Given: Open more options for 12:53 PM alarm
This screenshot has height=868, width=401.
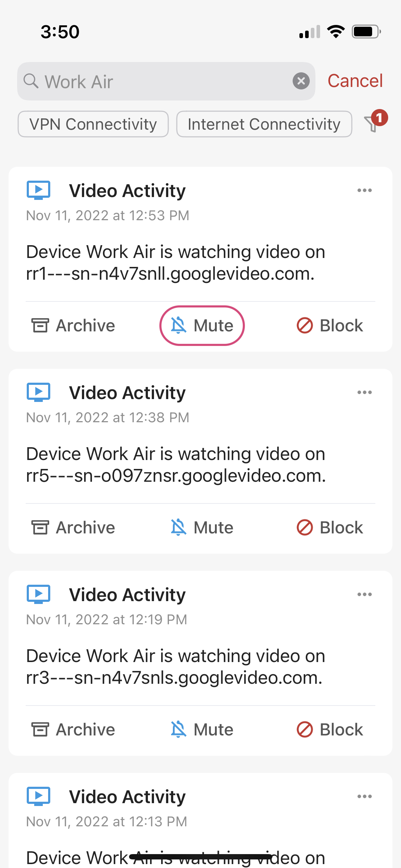Looking at the screenshot, I should (364, 190).
